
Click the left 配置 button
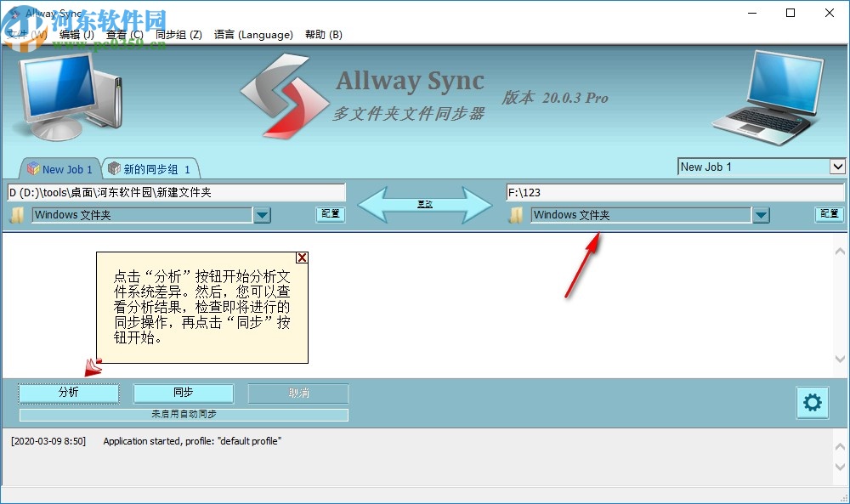(x=330, y=214)
